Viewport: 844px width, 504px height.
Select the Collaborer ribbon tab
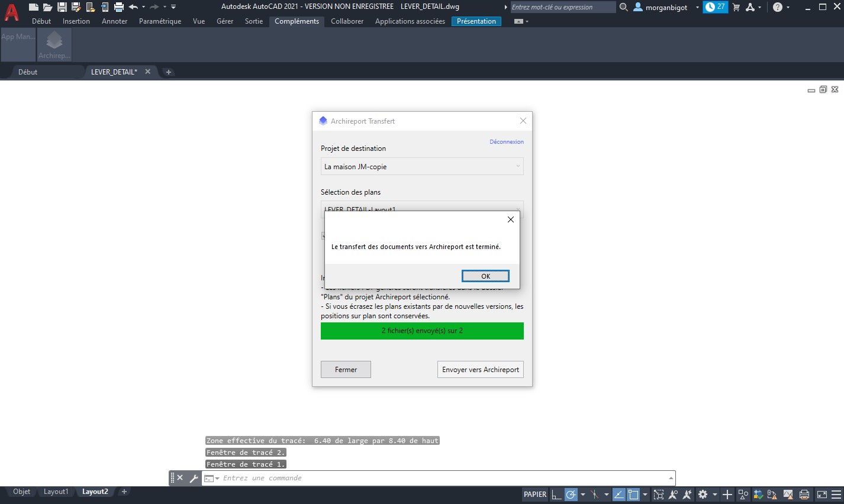[x=347, y=21]
